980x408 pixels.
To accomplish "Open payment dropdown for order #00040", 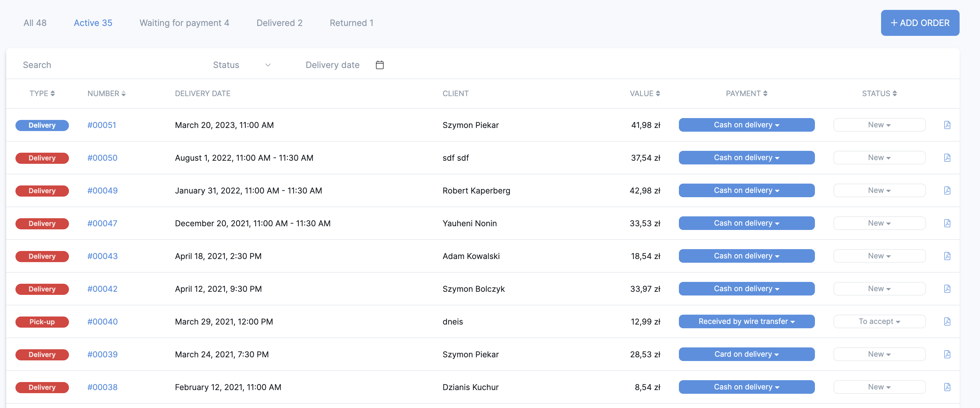I will (746, 321).
